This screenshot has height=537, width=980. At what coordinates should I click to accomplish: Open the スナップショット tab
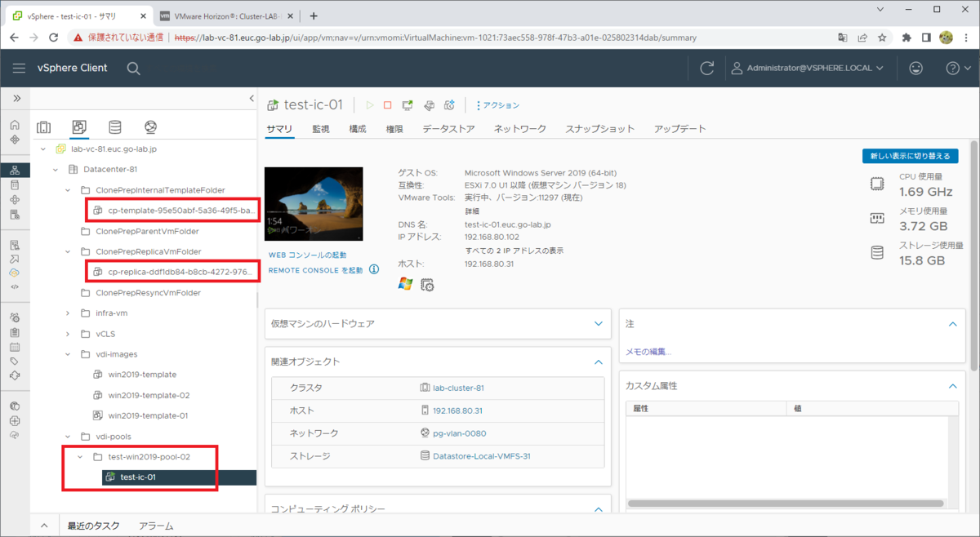point(600,129)
